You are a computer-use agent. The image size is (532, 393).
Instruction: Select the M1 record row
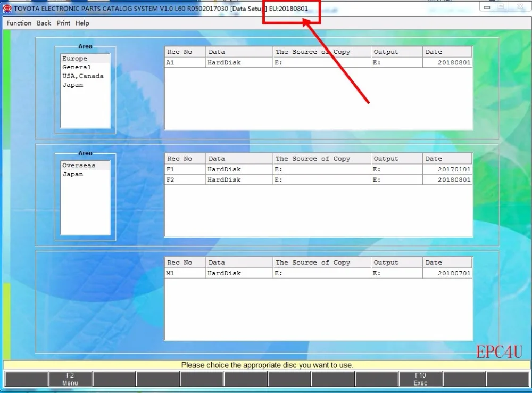pyautogui.click(x=318, y=273)
